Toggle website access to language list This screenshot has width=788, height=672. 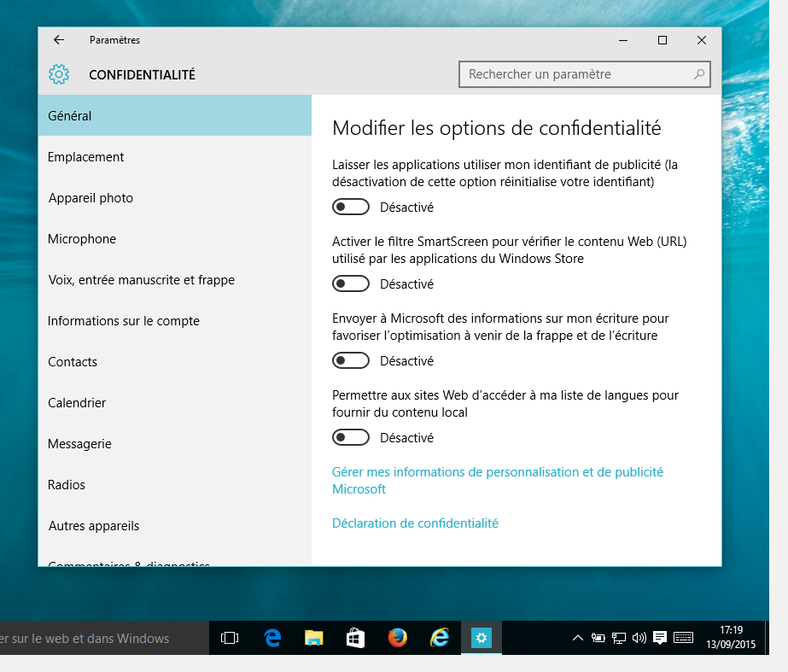351,437
